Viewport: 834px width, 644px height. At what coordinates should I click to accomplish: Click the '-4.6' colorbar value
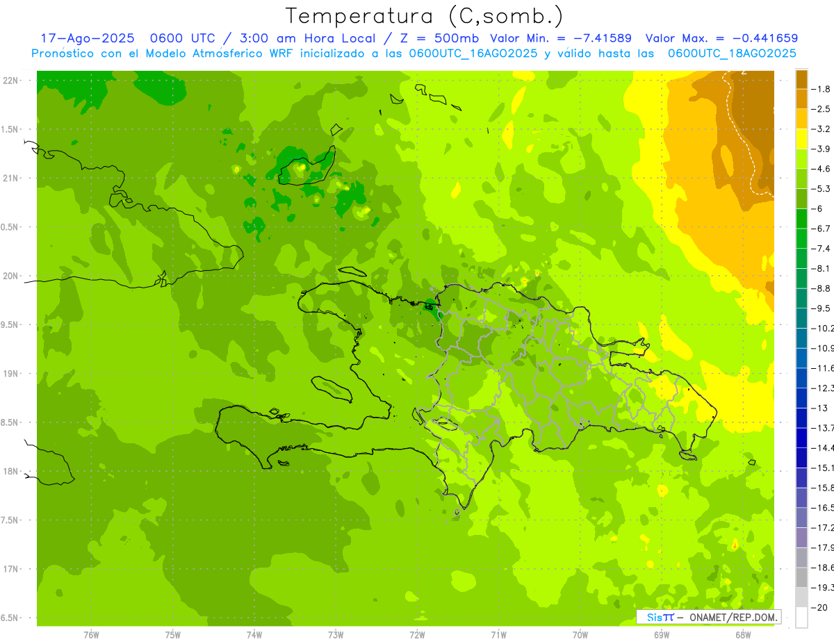[821, 169]
